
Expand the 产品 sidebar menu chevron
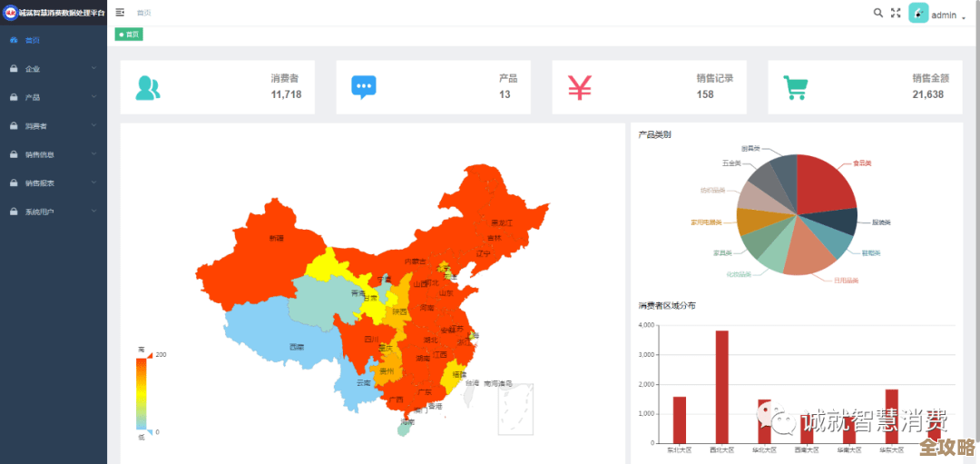[93, 97]
